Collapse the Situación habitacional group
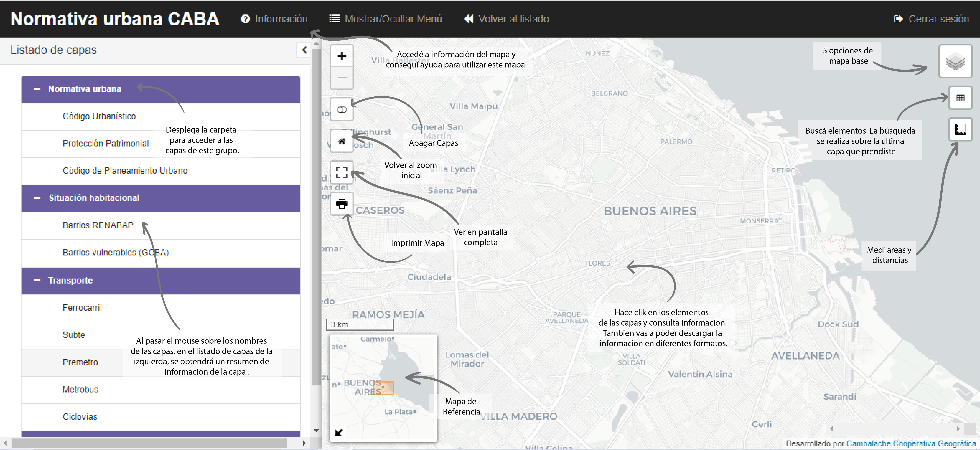 click(161, 198)
